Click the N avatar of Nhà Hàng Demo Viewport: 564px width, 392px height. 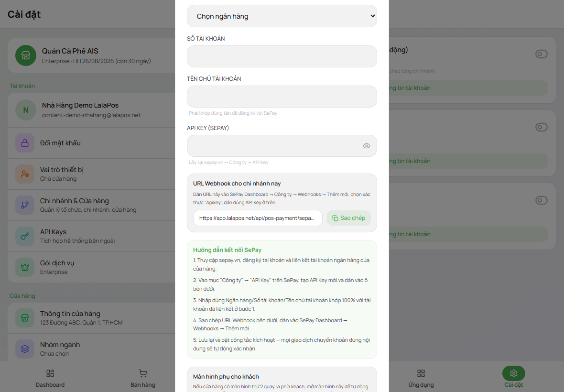(x=26, y=110)
